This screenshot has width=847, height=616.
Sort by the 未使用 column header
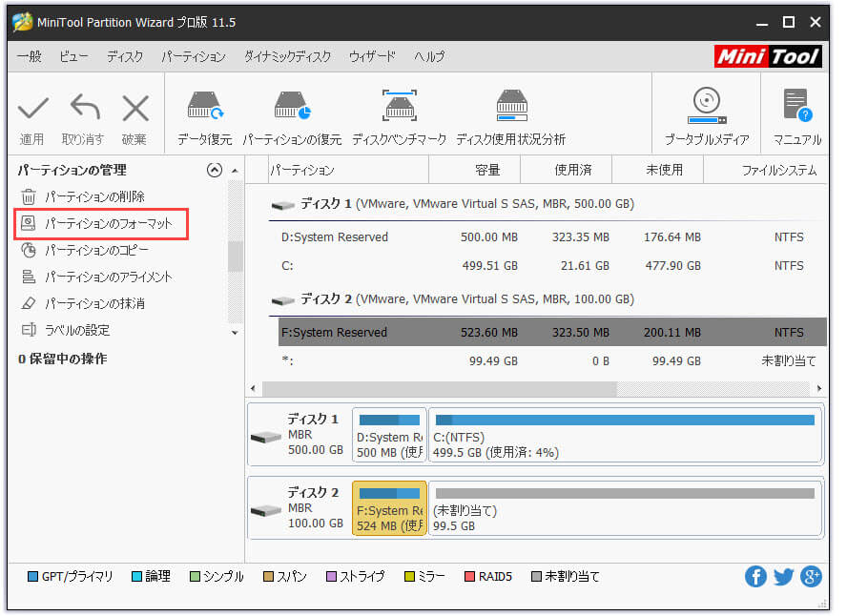[658, 170]
